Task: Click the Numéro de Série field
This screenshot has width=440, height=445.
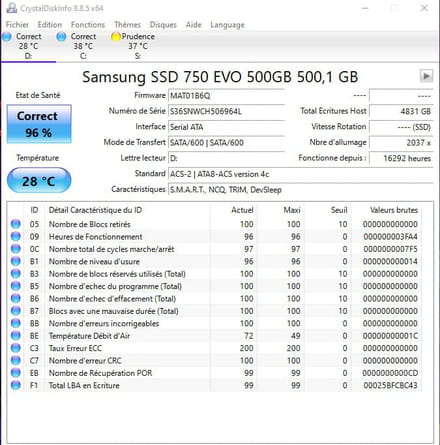Action: [226, 111]
